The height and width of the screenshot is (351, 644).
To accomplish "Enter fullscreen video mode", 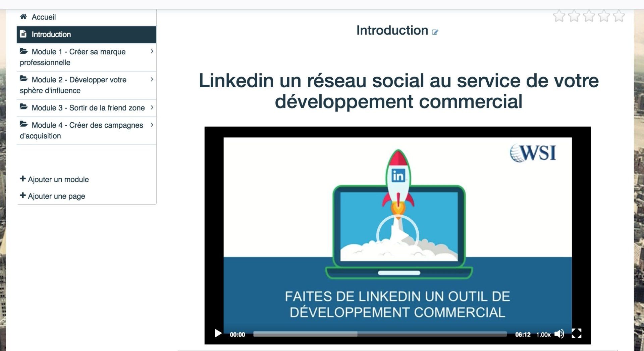I will (x=576, y=334).
